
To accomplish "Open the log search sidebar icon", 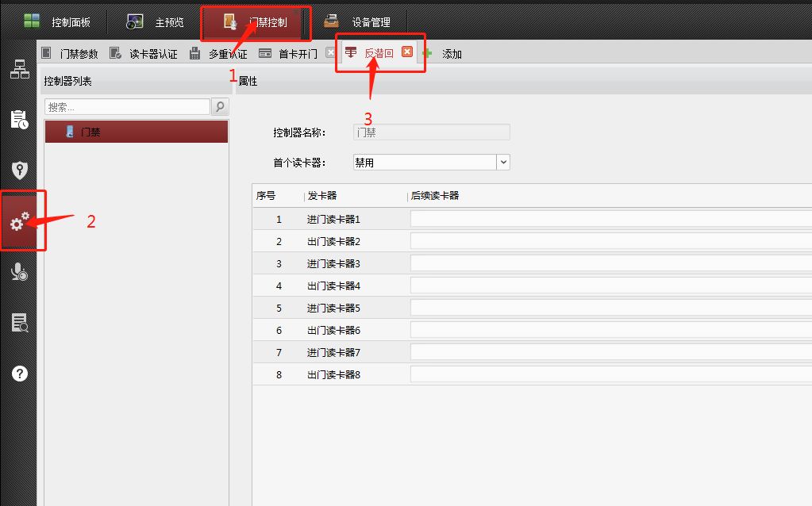I will pos(19,323).
